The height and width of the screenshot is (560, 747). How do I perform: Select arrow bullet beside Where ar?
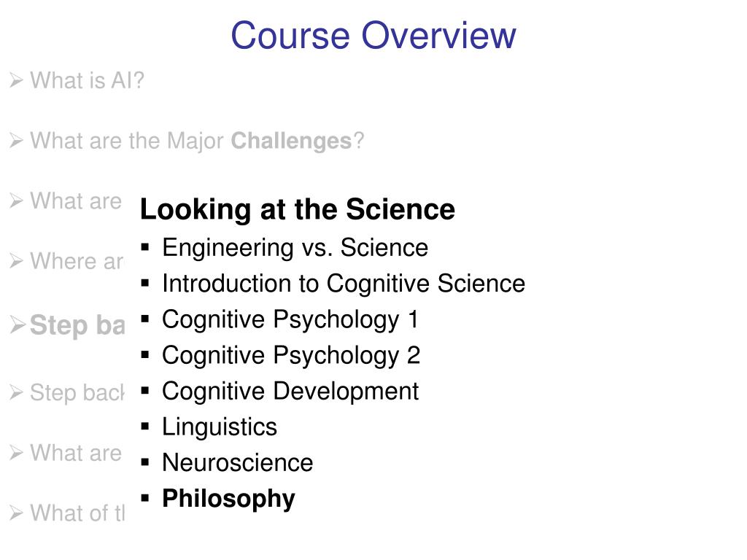click(x=16, y=262)
